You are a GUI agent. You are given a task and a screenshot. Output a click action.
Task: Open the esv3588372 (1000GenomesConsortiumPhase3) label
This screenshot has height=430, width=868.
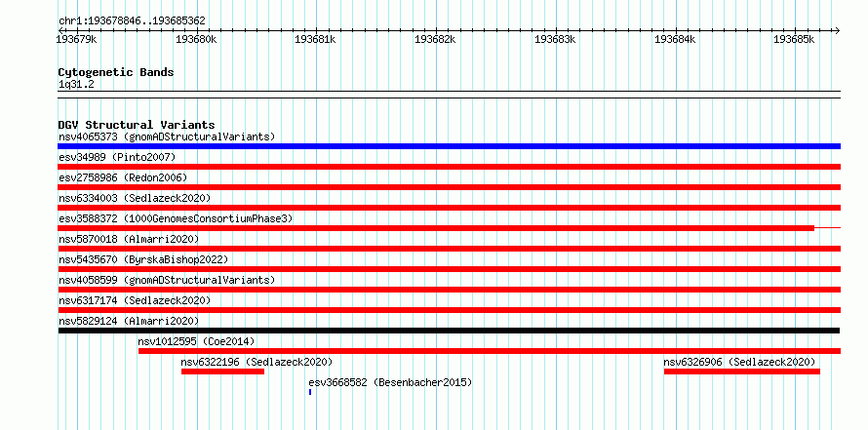tap(176, 218)
